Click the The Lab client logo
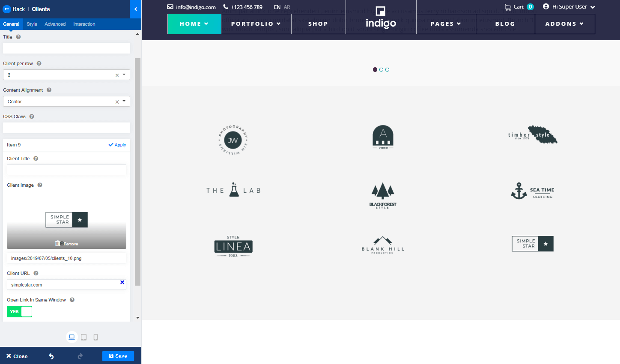The image size is (620, 364). tap(233, 190)
